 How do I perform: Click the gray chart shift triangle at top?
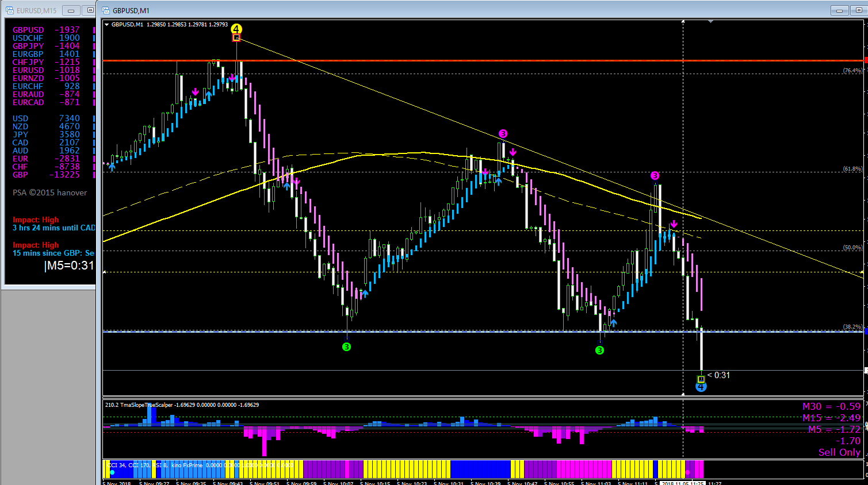click(710, 22)
